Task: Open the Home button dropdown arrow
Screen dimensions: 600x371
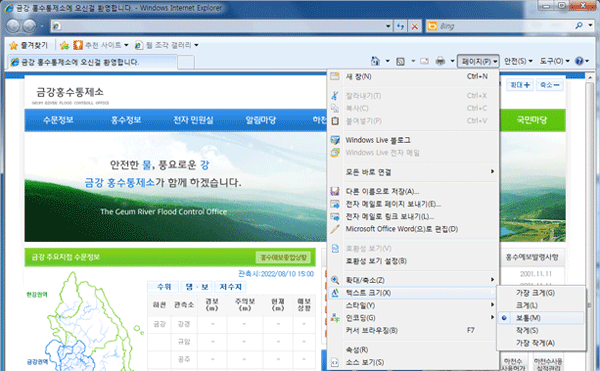Action: [x=387, y=61]
